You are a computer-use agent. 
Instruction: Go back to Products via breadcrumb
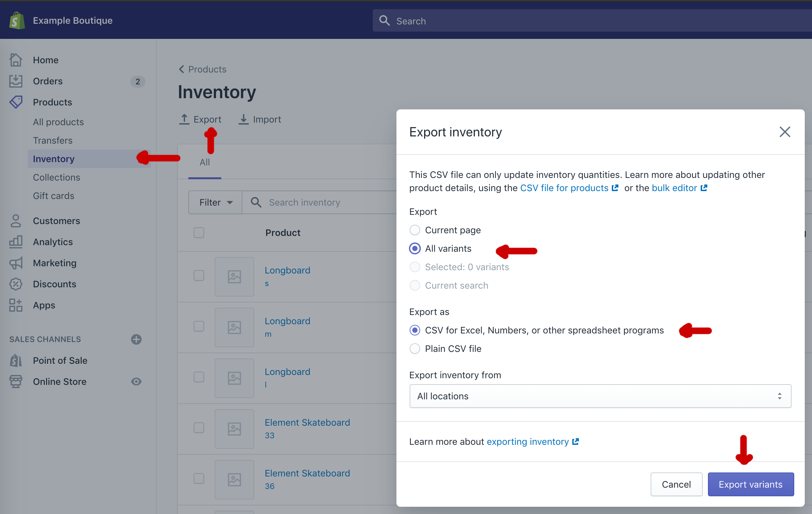pos(203,69)
